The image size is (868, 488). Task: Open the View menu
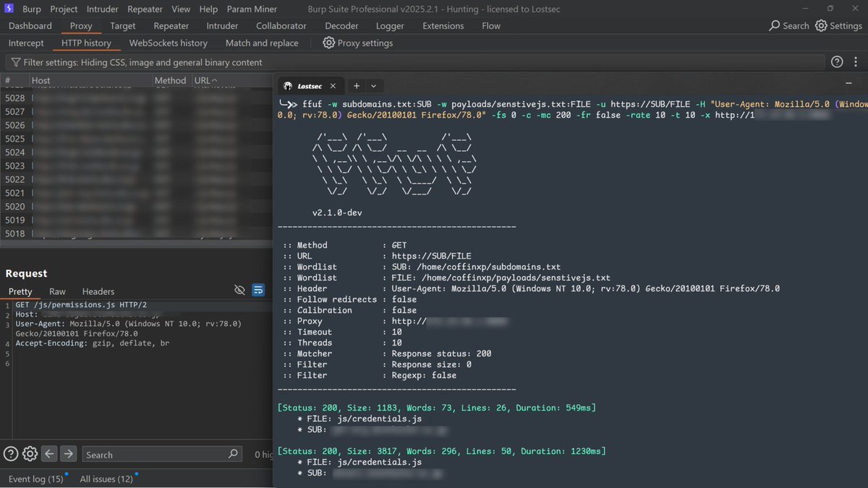[181, 9]
